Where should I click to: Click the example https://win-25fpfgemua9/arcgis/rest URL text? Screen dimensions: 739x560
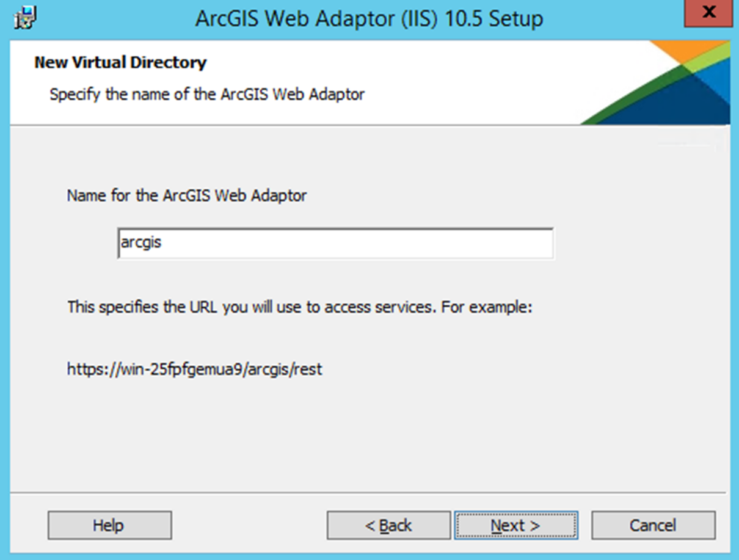coord(194,369)
